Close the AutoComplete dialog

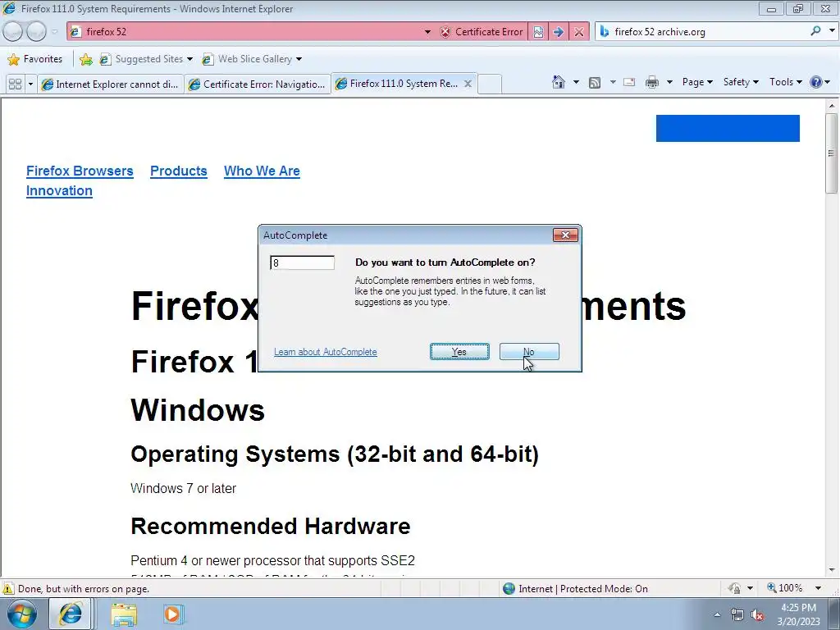tap(565, 235)
